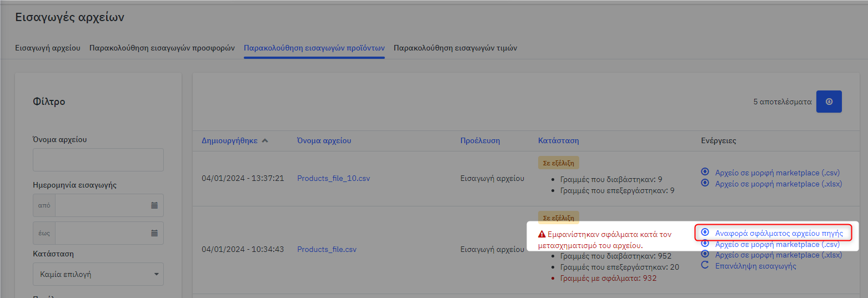Click download icon for Products_file_10 .xlsx format
Viewport: 868px width, 298px height.
tap(705, 183)
